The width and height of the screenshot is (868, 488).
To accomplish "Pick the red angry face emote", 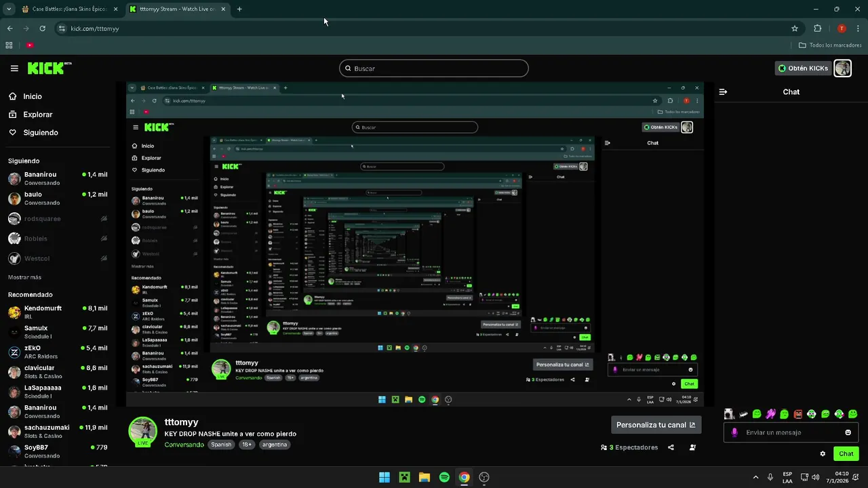I will (x=798, y=414).
